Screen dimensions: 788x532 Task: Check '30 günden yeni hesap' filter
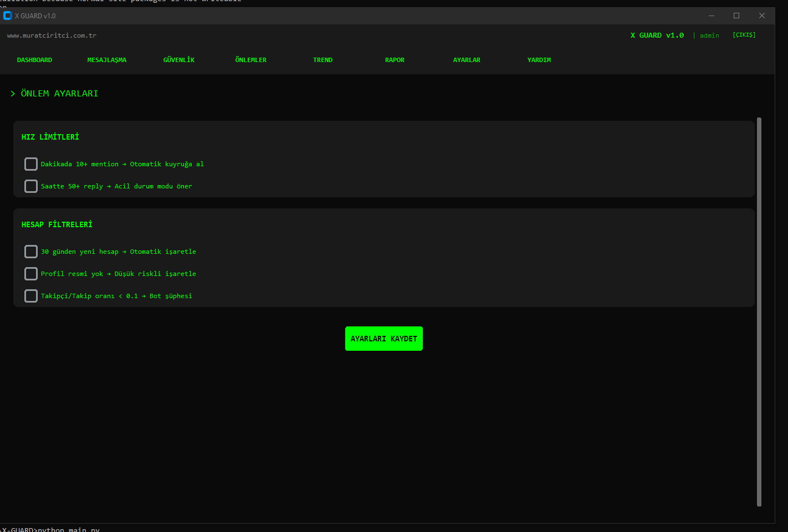pyautogui.click(x=31, y=252)
